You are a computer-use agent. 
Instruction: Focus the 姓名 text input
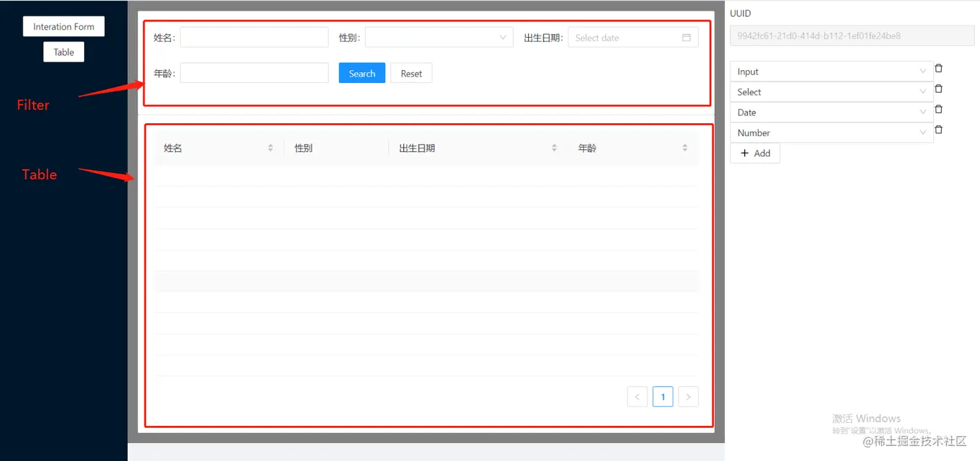tap(254, 38)
